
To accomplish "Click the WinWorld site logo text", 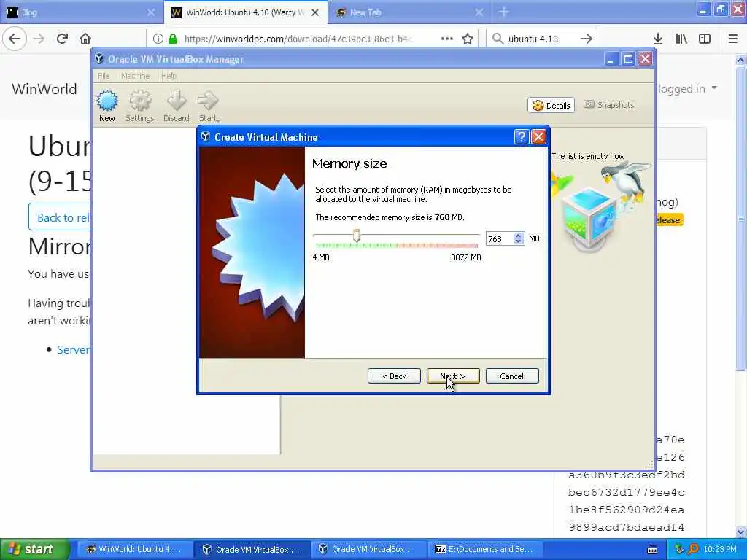I will tap(44, 89).
